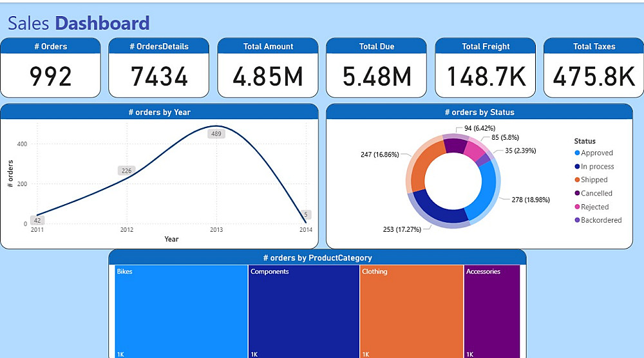Select the 226 data label for 2012

(x=126, y=171)
